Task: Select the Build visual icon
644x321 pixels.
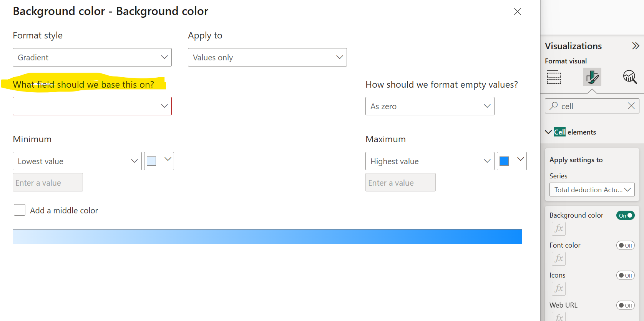Action: click(x=554, y=77)
